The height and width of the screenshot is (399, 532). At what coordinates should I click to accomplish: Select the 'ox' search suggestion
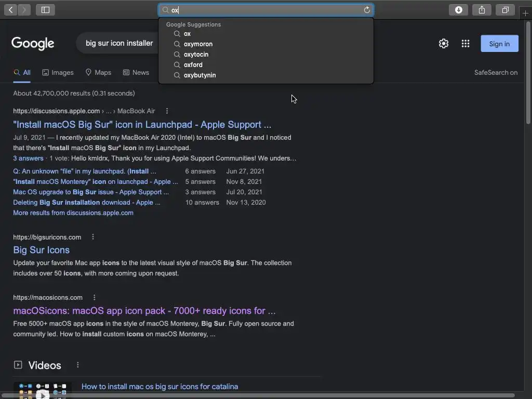(x=266, y=34)
